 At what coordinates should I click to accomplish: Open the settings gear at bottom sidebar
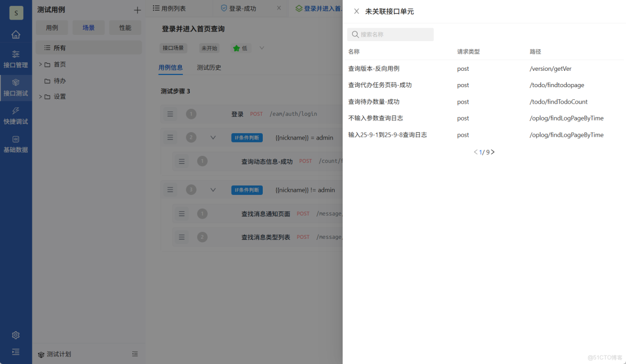(15, 335)
